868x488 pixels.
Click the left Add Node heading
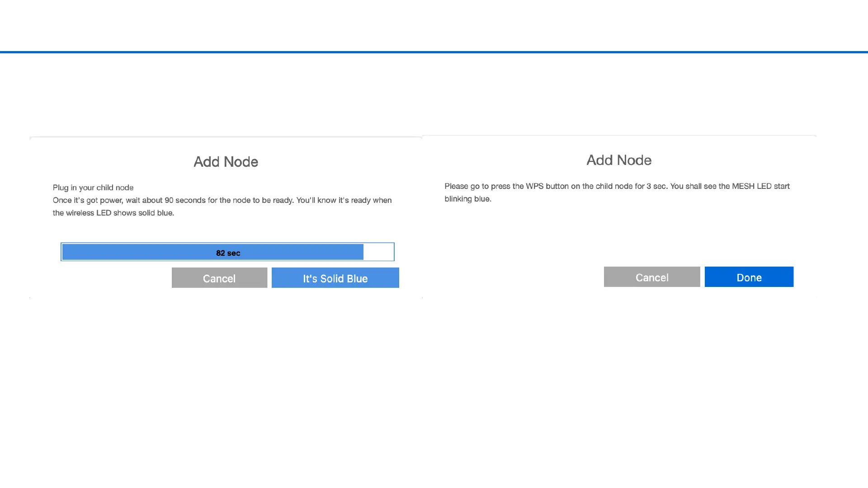click(x=226, y=162)
